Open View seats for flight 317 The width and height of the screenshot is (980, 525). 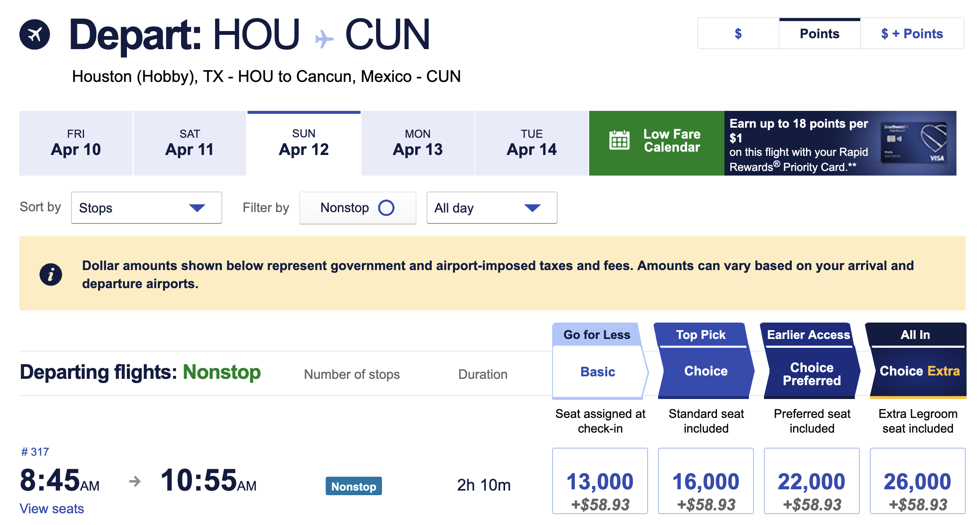pos(52,508)
